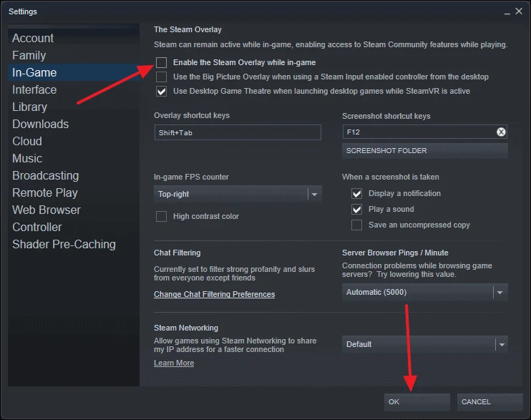This screenshot has width=531, height=420.
Task: Click the CANCEL button
Action: pos(489,402)
